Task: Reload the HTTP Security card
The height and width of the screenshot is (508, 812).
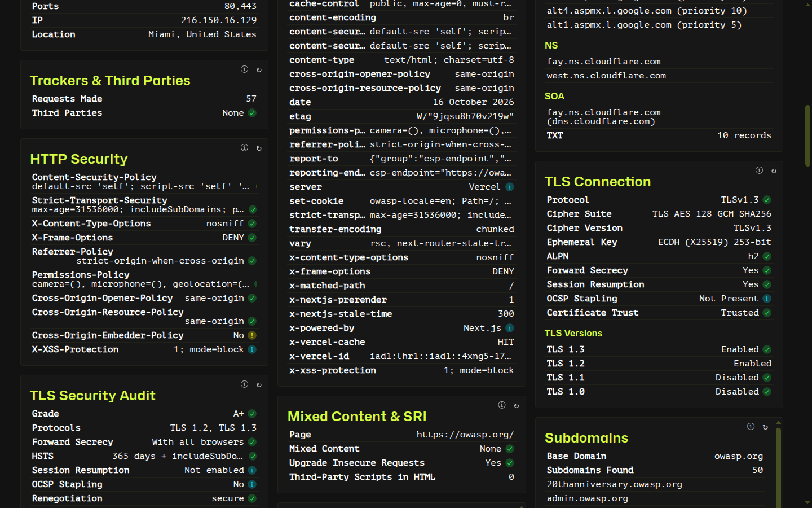Action: click(x=259, y=148)
